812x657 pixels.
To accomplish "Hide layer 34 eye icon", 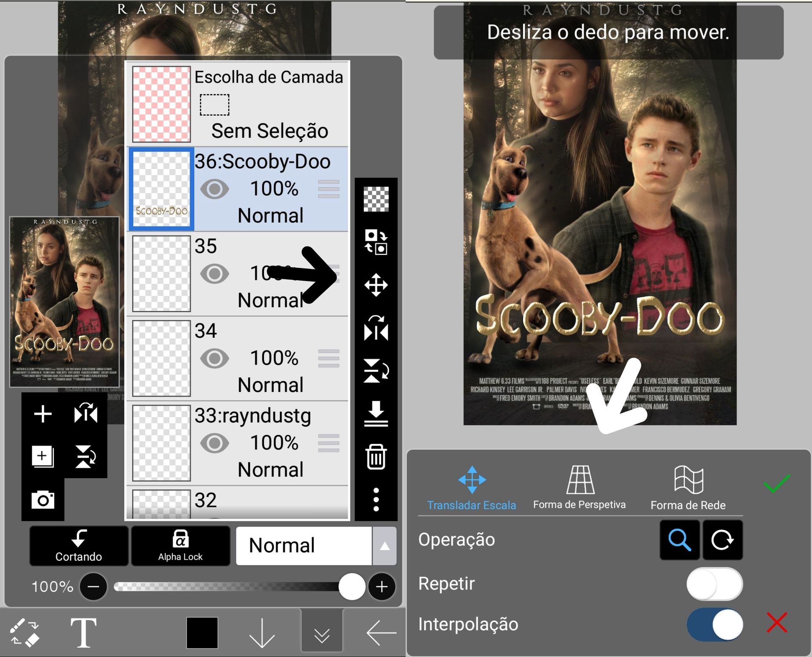I will pos(214,359).
